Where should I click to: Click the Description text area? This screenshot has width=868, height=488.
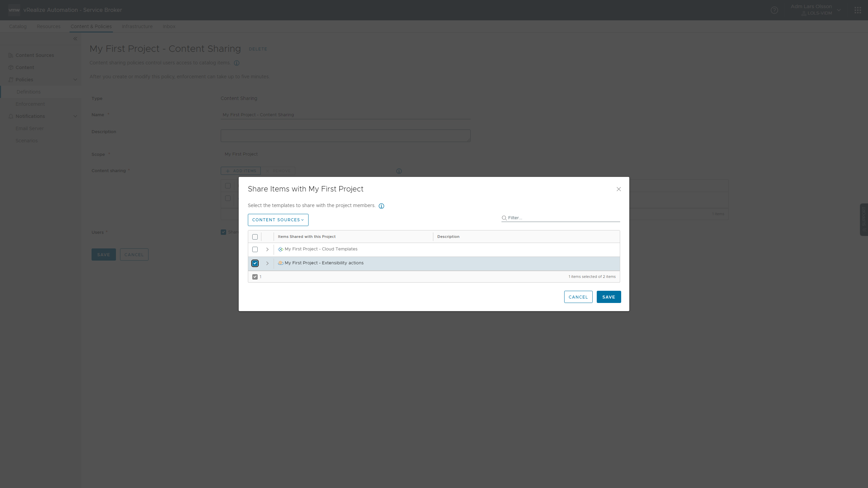(346, 136)
